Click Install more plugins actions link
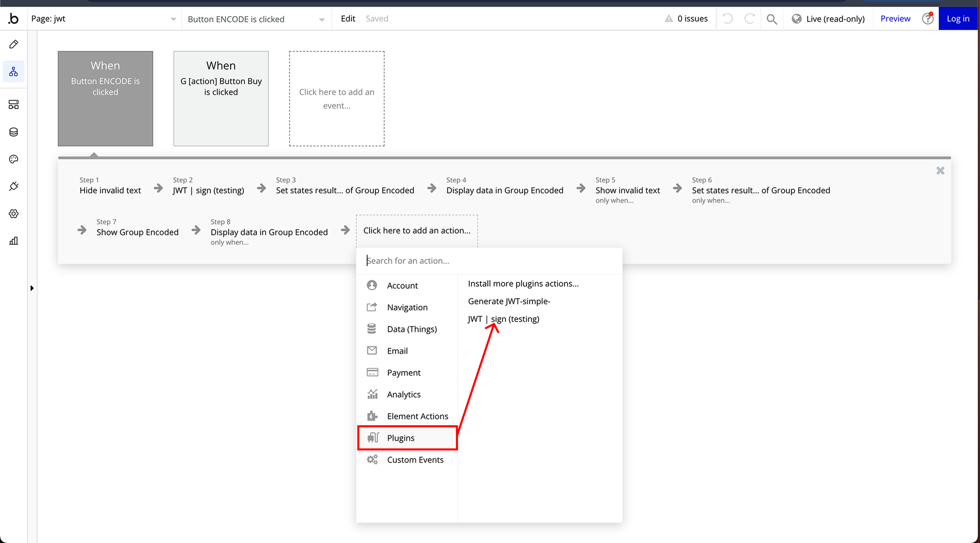This screenshot has height=543, width=980. (523, 284)
